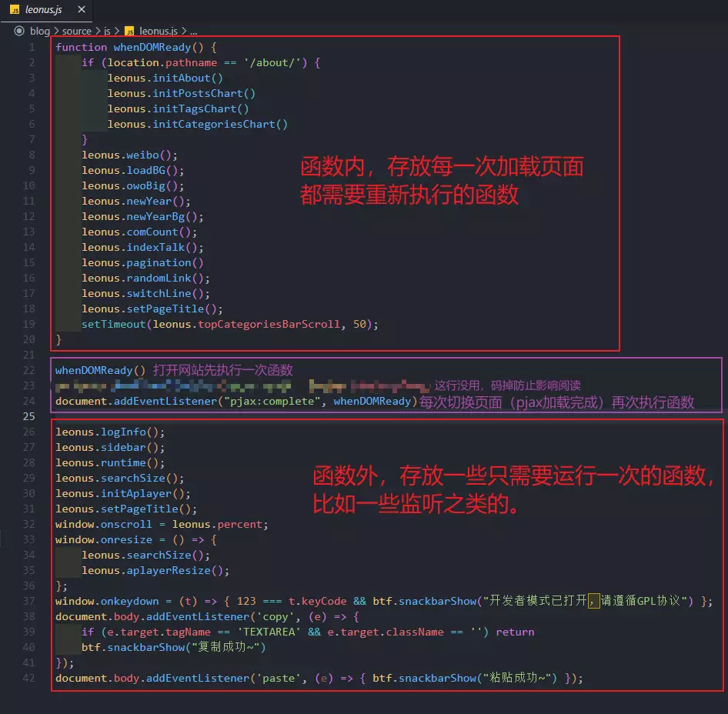Open the breadcrumb ellipsis symbol list

coord(193,31)
